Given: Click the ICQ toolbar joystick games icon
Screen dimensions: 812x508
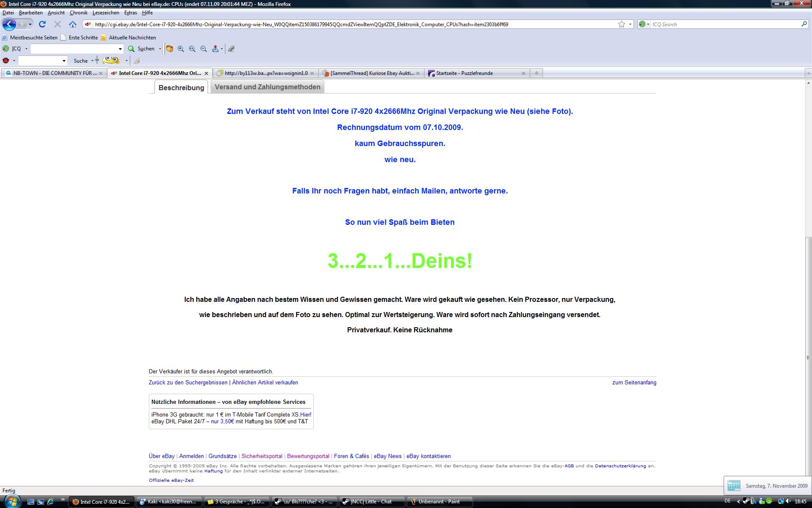Looking at the screenshot, I should coord(215,49).
